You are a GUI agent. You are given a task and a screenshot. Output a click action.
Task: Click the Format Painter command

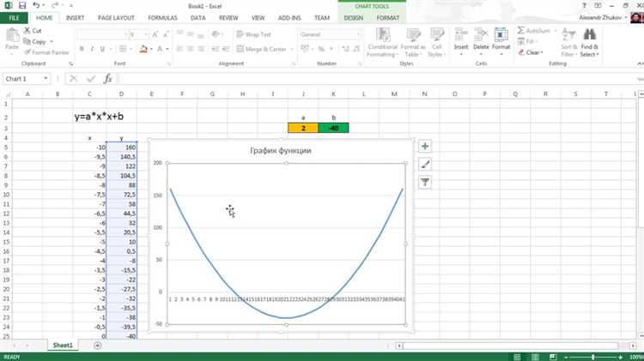click(x=46, y=52)
